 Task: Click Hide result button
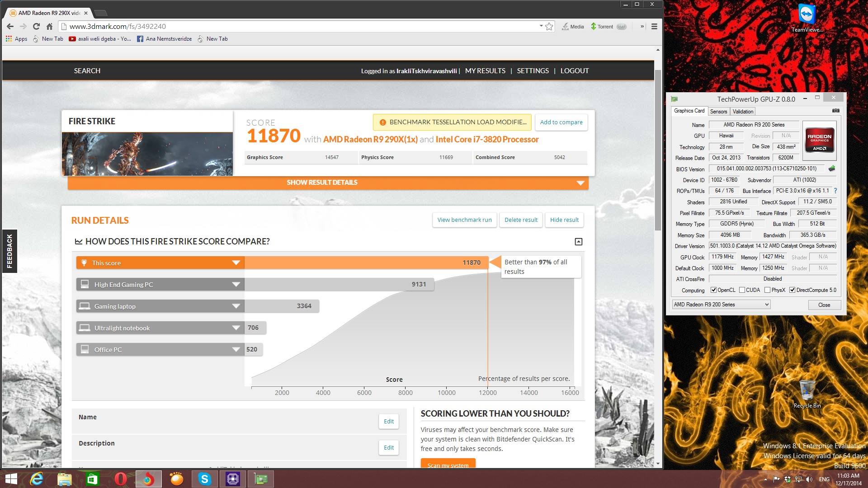(564, 220)
